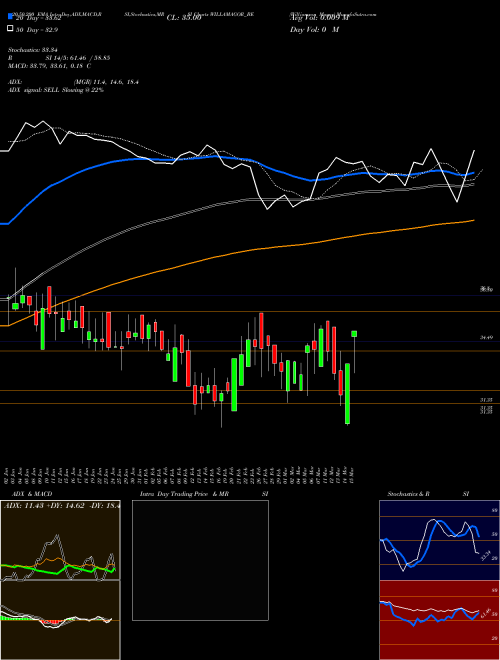Click the 33.34 value label in Stochastics chart
Viewport: 500px width, 660px height.
[x=486, y=555]
